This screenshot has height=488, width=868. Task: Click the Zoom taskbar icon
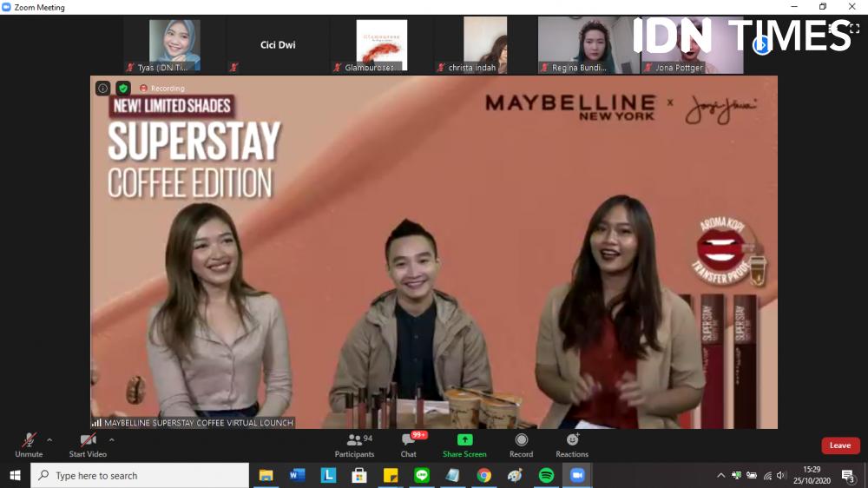pyautogui.click(x=577, y=475)
